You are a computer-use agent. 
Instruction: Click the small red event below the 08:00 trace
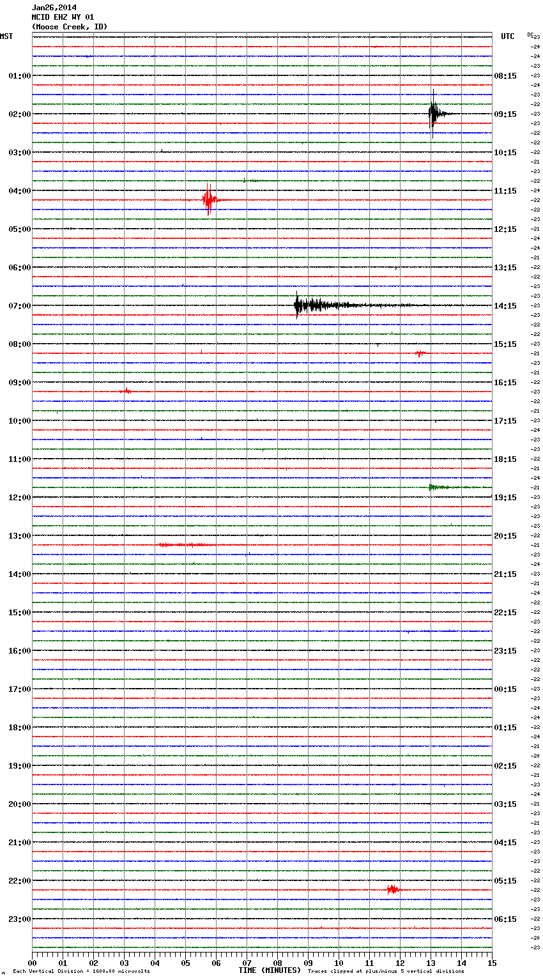(x=420, y=353)
